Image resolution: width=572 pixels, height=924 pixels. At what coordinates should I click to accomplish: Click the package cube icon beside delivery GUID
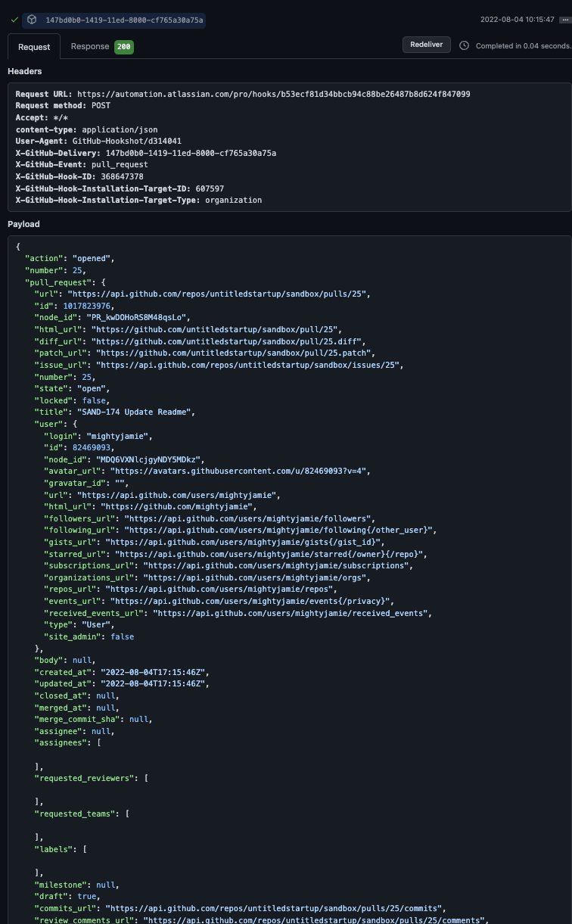(x=33, y=20)
